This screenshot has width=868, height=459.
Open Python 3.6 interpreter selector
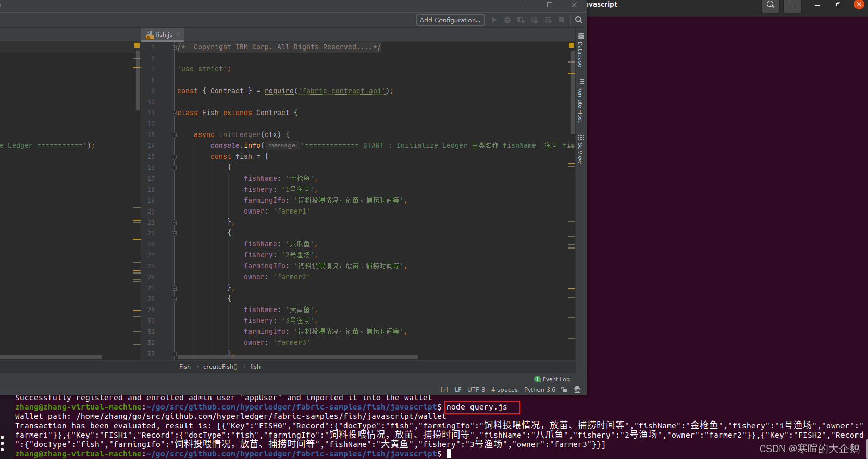click(x=540, y=389)
